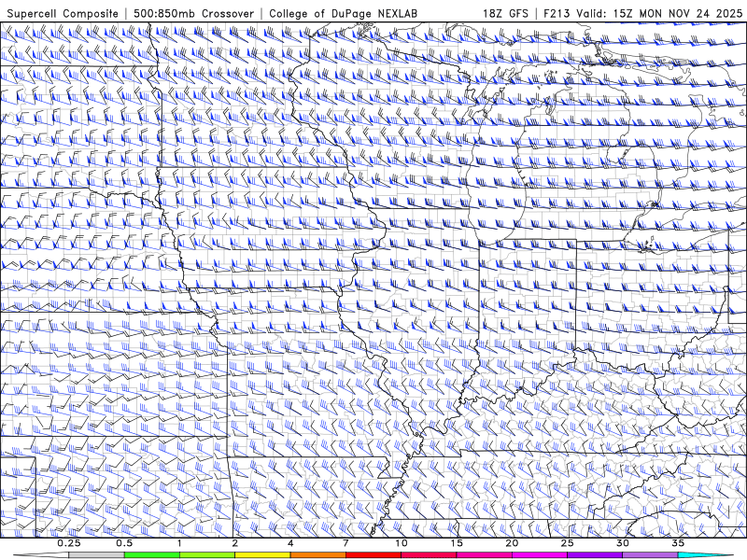The image size is (747, 560).
Task: Select the red 7–10 colorbar segment
Action: pos(373,555)
